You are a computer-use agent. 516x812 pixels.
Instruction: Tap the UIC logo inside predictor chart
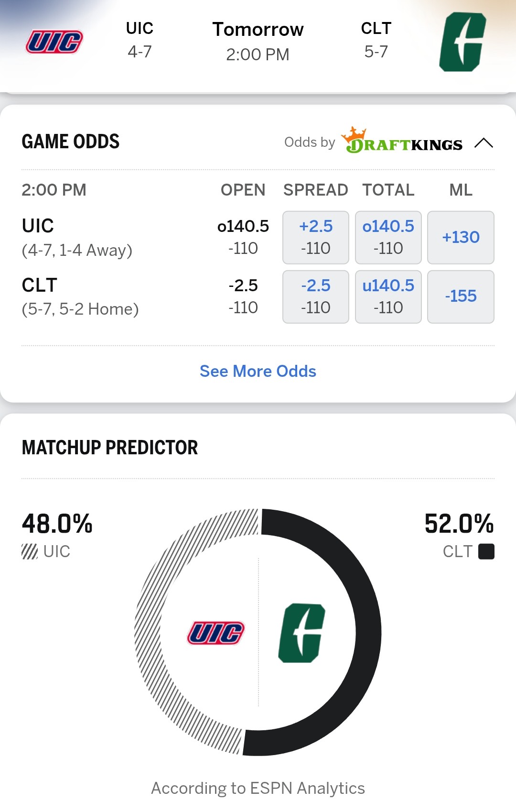(x=216, y=633)
